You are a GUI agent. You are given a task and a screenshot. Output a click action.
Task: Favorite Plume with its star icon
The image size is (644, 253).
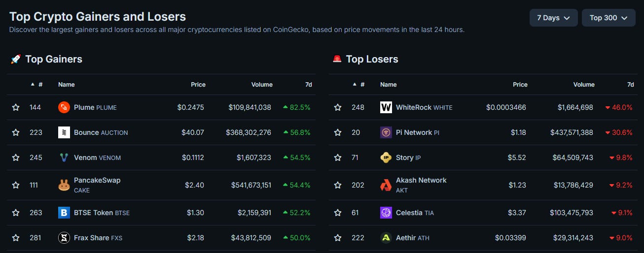tap(16, 107)
